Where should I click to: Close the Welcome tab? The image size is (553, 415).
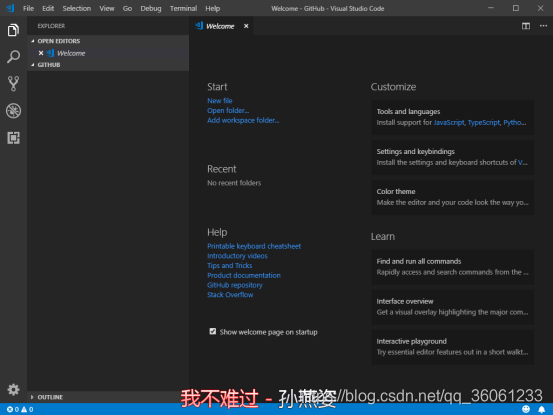(x=246, y=26)
